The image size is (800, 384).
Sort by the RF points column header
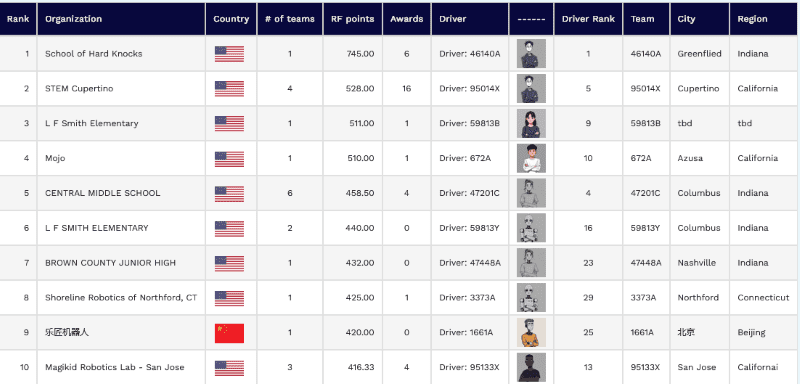click(353, 19)
